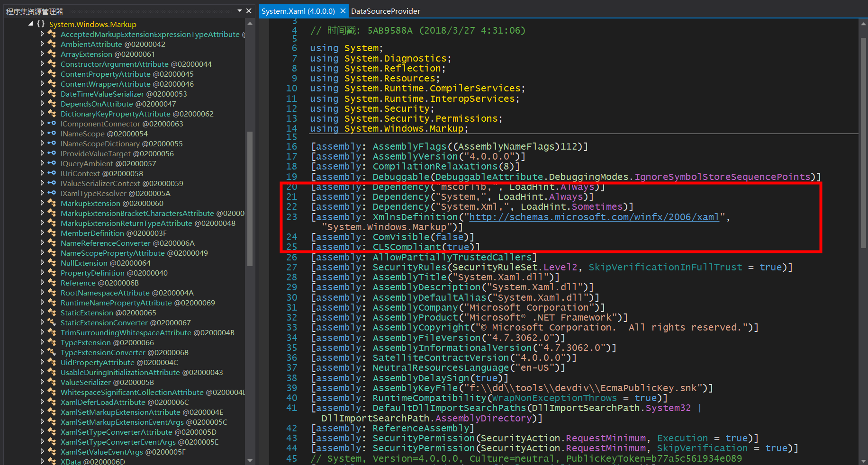Click the class icon beside MemberDefinition

[x=52, y=233]
